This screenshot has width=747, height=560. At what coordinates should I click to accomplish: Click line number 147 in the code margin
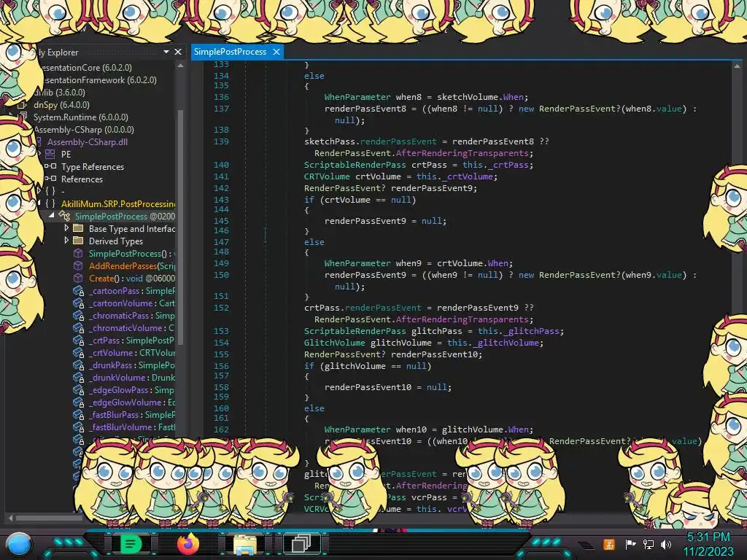click(x=221, y=242)
